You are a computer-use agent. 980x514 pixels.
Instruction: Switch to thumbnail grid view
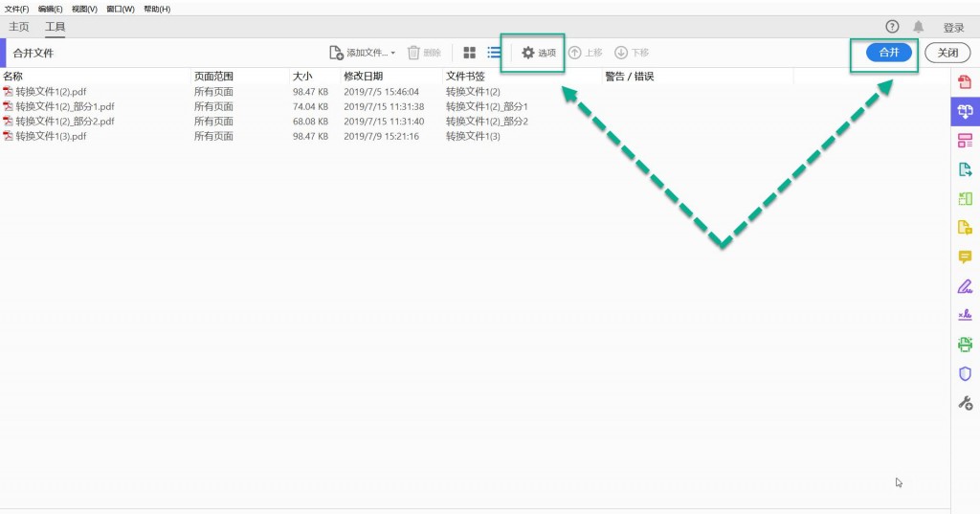[x=469, y=53]
